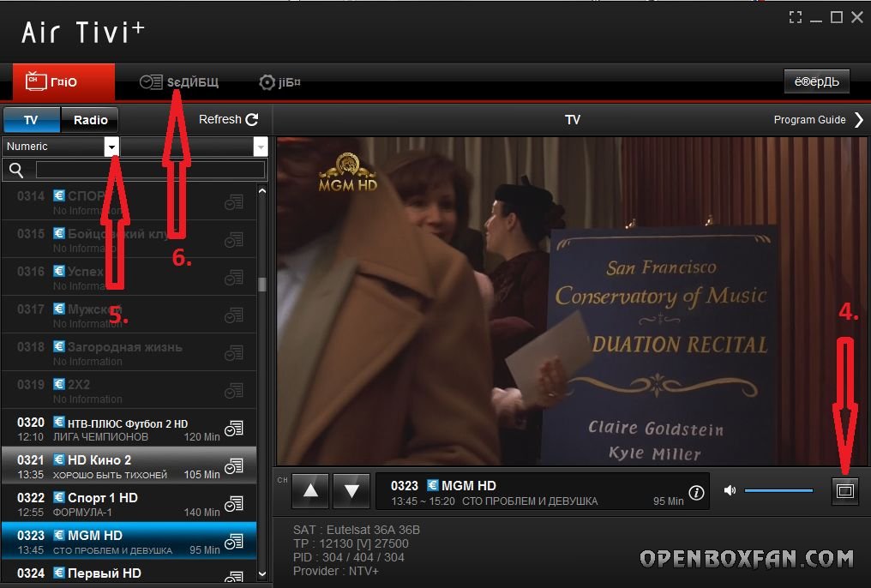The width and height of the screenshot is (871, 588).
Task: Toggle video fullscreen display button
Action: (x=845, y=491)
